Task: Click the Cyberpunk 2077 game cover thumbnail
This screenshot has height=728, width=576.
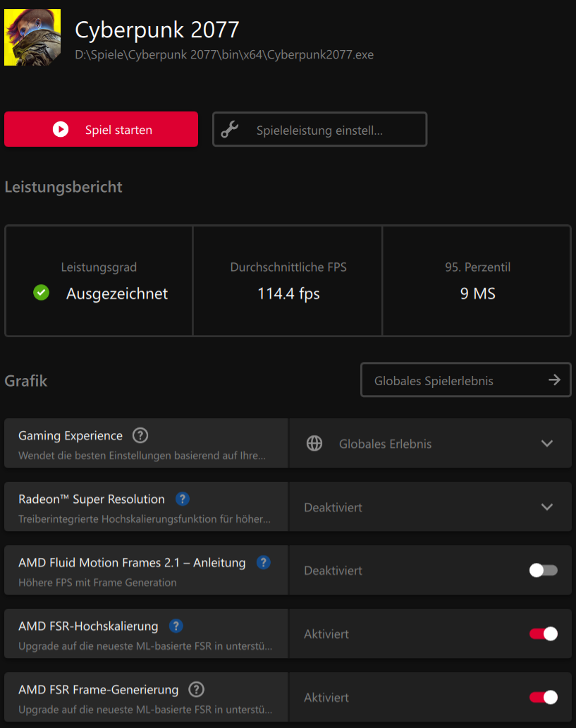Action: (x=32, y=37)
